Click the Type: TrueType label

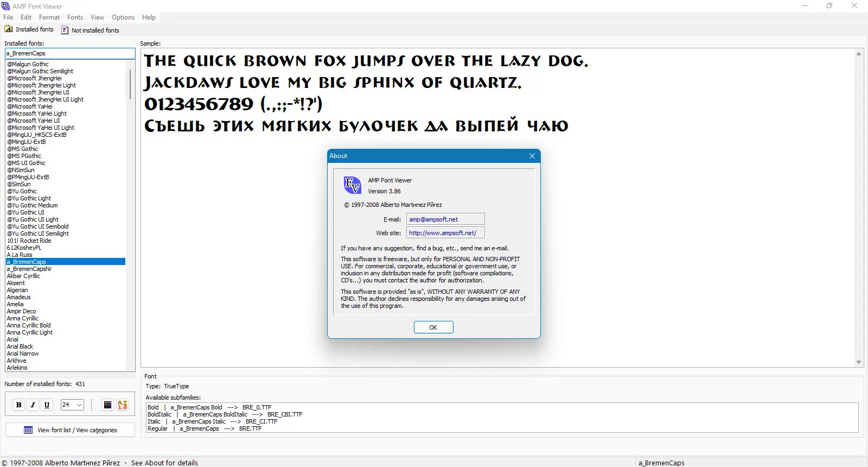coord(167,386)
